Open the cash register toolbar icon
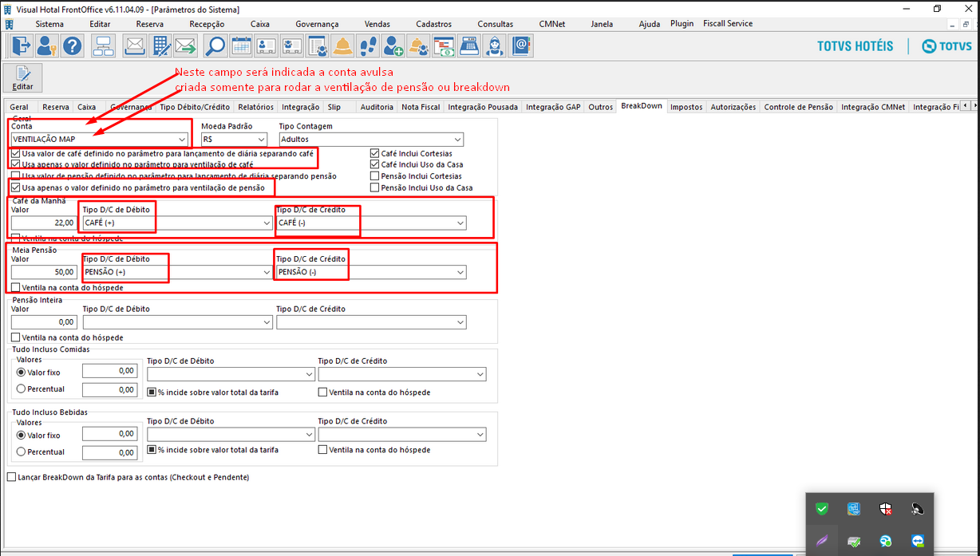Screen dimensions: 980x556 point(469,45)
